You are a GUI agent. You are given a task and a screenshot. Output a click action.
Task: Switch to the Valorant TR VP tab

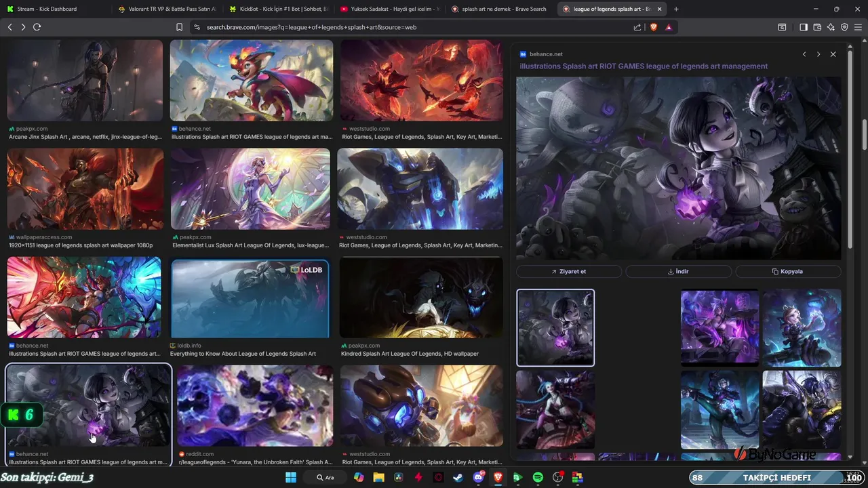point(166,9)
